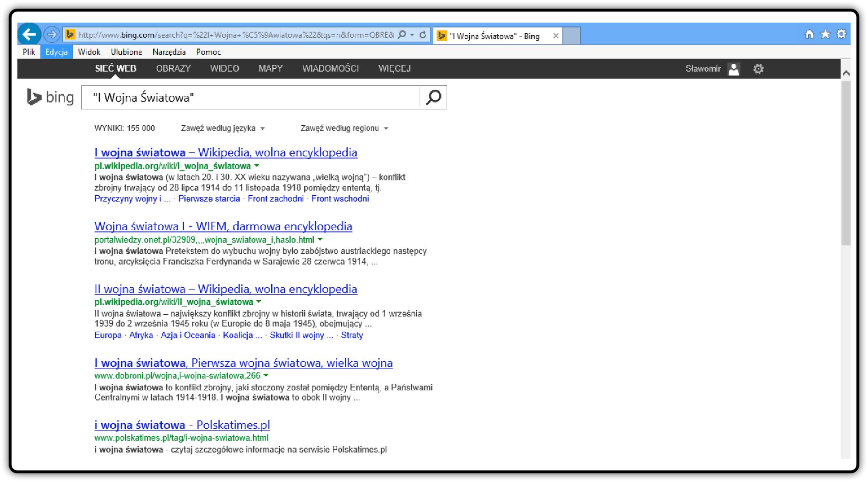868x482 pixels.
Task: Open Straty sublink
Action: [x=352, y=335]
